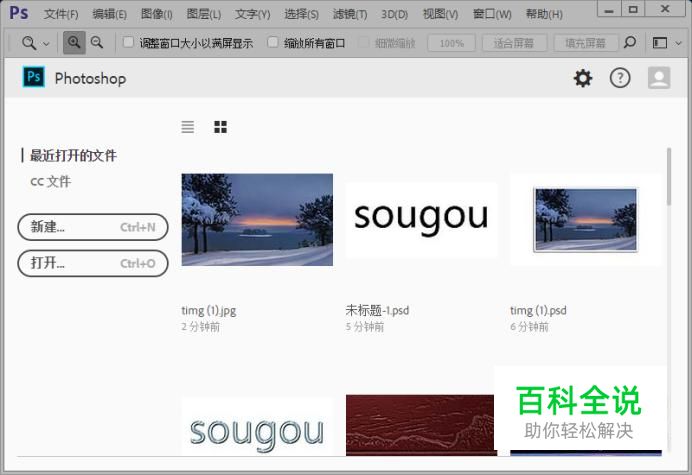692x475 pixels.
Task: Select the zoom out magnifier tool
Action: point(97,43)
